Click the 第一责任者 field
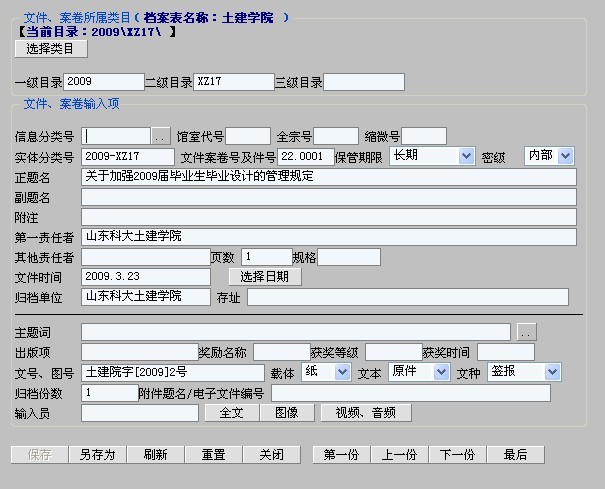 (x=329, y=237)
